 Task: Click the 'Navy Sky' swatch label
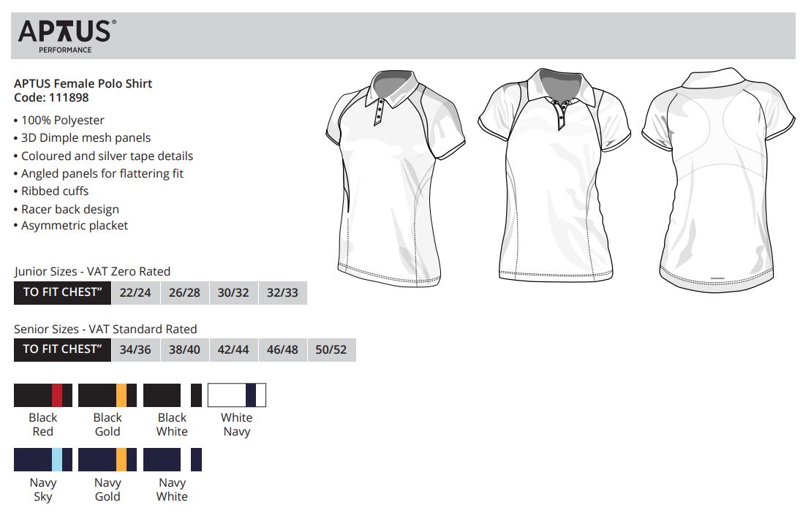(x=43, y=490)
